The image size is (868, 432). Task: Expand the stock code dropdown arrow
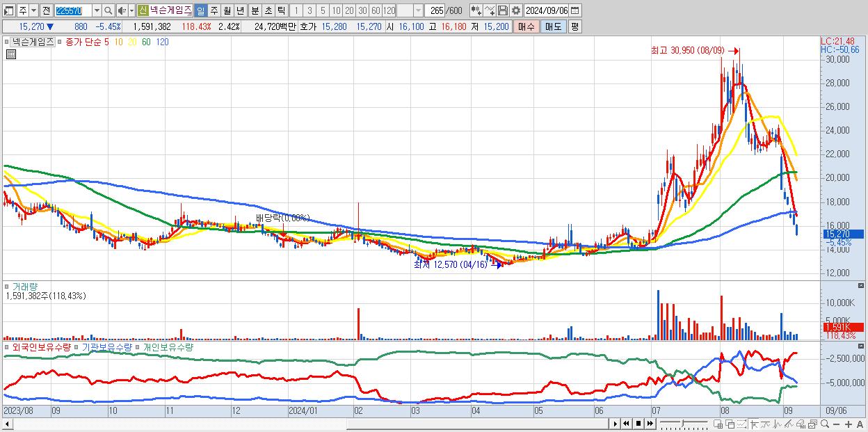coord(97,10)
